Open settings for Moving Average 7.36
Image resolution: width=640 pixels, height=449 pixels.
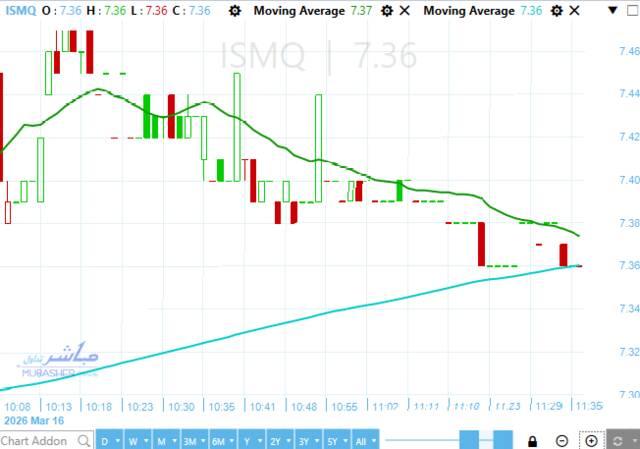pyautogui.click(x=556, y=10)
